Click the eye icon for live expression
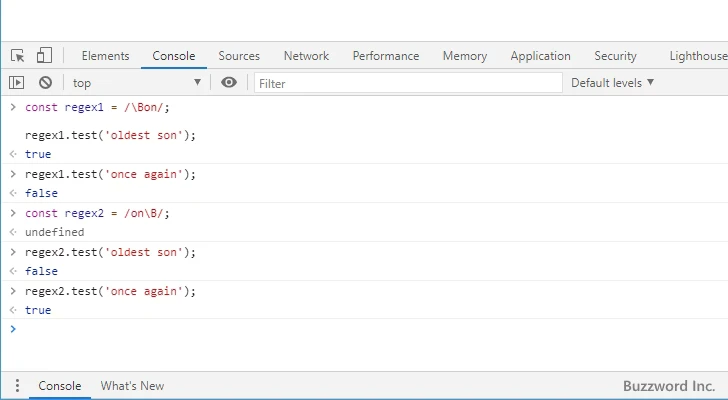 (229, 83)
